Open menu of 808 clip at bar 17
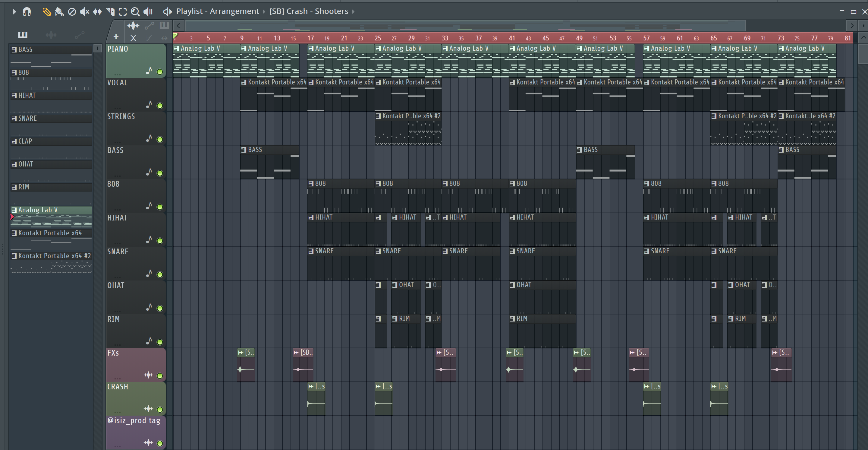 click(x=311, y=184)
